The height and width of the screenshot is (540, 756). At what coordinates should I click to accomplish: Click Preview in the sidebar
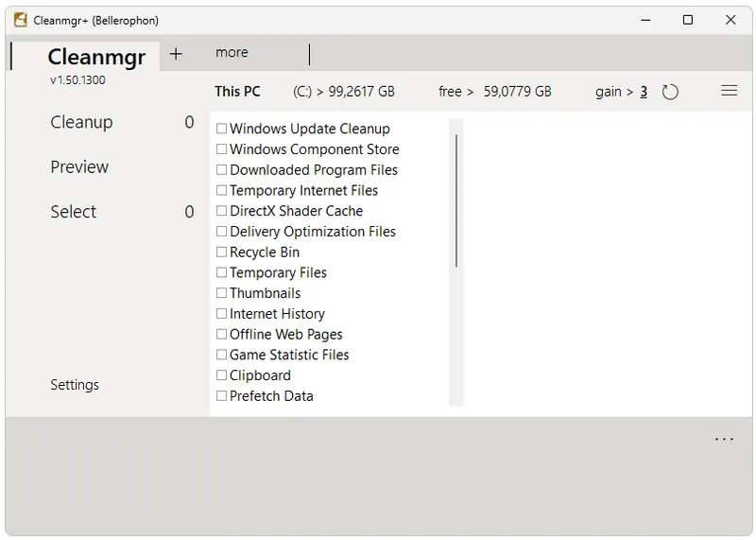(79, 167)
